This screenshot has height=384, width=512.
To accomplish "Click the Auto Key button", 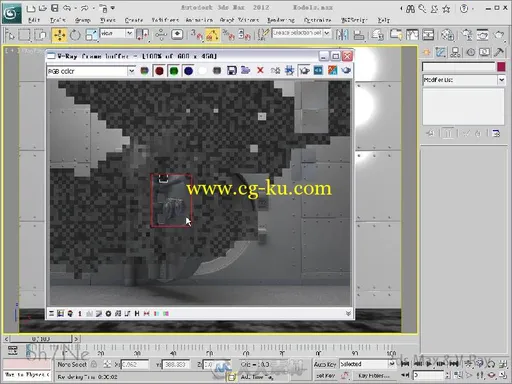I will pyautogui.click(x=325, y=364).
